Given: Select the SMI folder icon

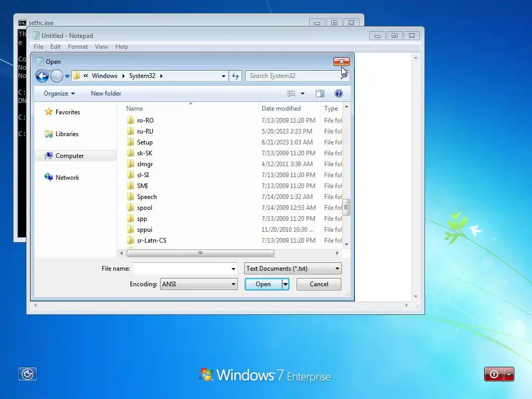Looking at the screenshot, I should 130,185.
